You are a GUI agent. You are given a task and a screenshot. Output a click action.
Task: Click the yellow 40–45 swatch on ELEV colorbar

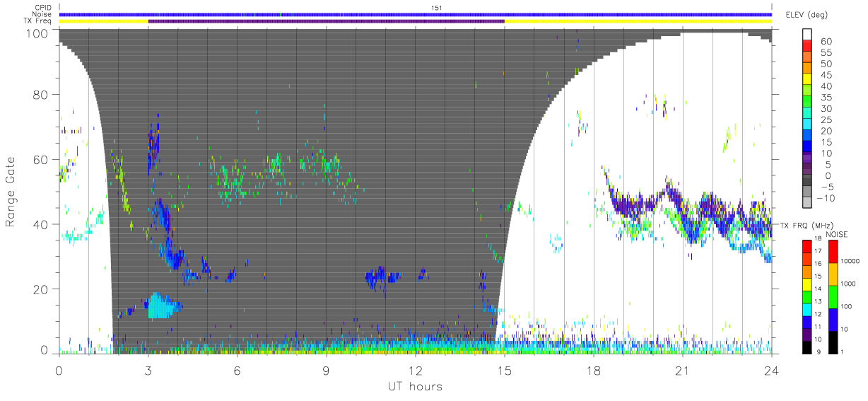pyautogui.click(x=807, y=81)
